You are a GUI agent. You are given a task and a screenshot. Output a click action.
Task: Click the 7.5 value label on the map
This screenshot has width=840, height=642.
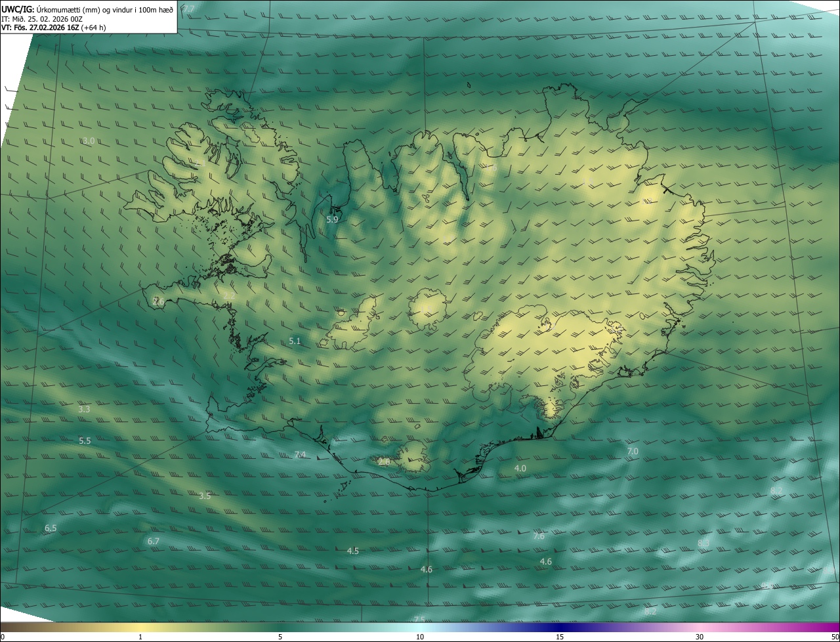419,619
